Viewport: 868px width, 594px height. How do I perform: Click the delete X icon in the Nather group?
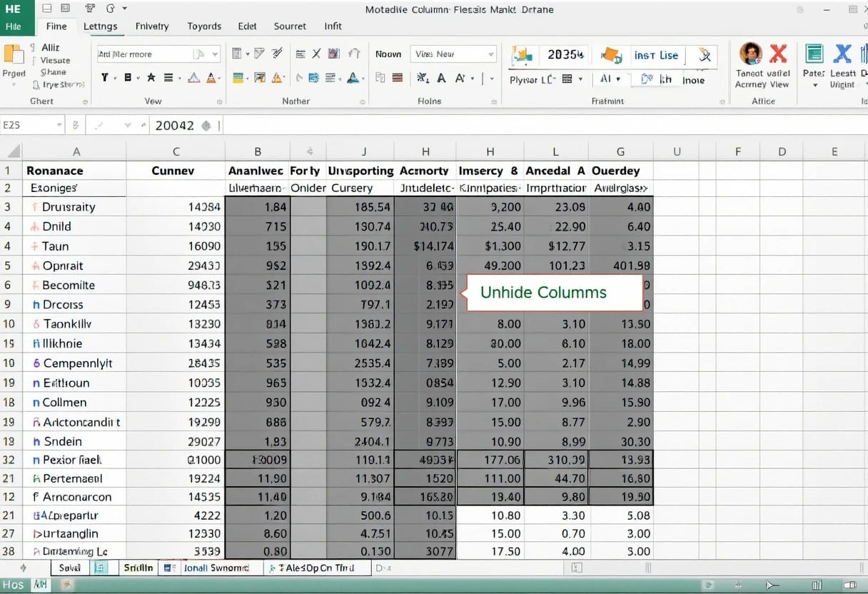(316, 52)
